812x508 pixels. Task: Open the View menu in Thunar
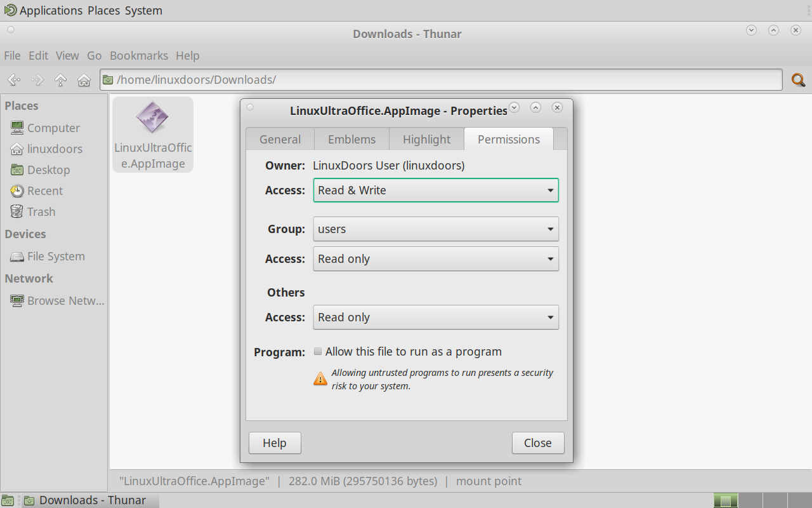point(67,55)
